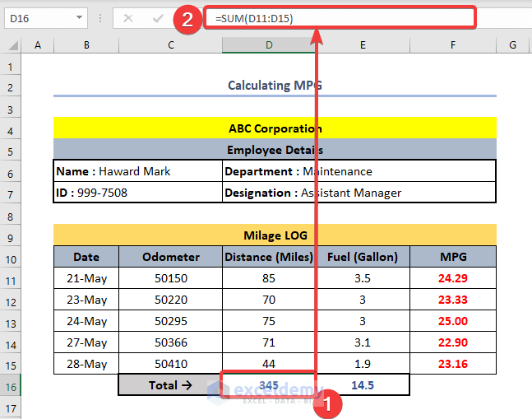Select the MPG value 24.29 cell
532x419 pixels.
pos(452,278)
